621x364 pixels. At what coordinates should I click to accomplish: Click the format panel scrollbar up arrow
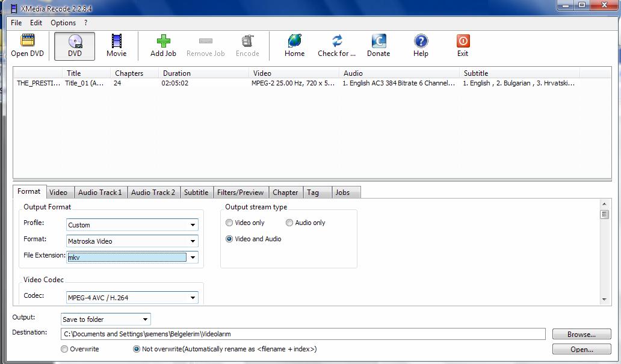[x=604, y=204]
